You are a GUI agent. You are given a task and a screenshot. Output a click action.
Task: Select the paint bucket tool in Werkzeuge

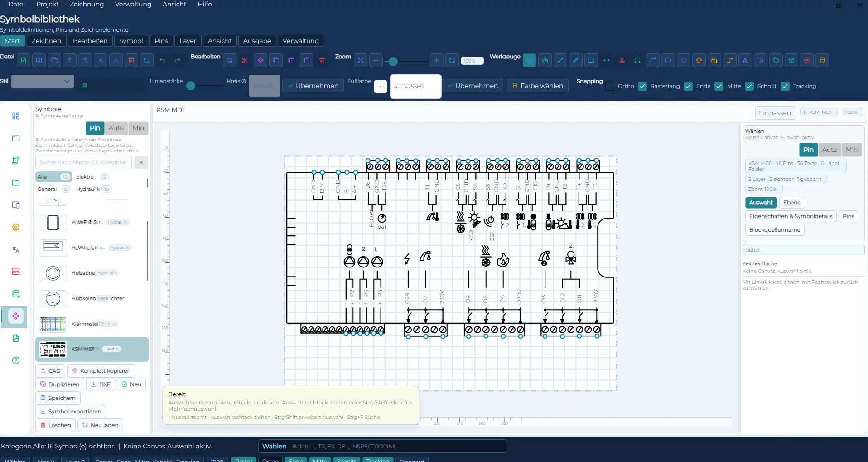[822, 60]
